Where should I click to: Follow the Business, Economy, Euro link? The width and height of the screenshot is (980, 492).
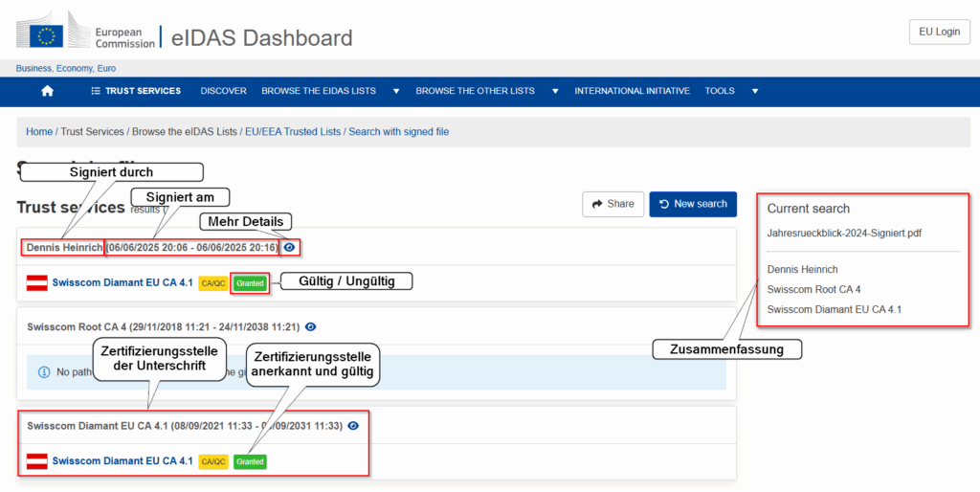point(66,68)
